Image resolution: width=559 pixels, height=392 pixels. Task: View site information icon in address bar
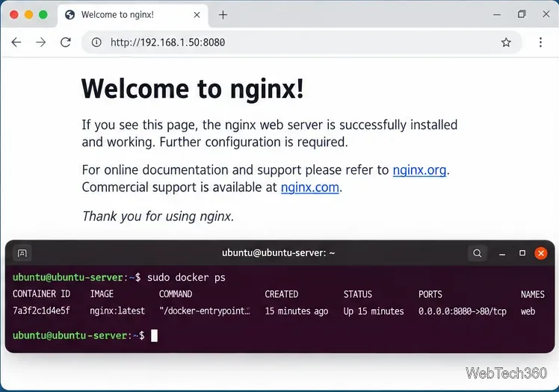(96, 43)
